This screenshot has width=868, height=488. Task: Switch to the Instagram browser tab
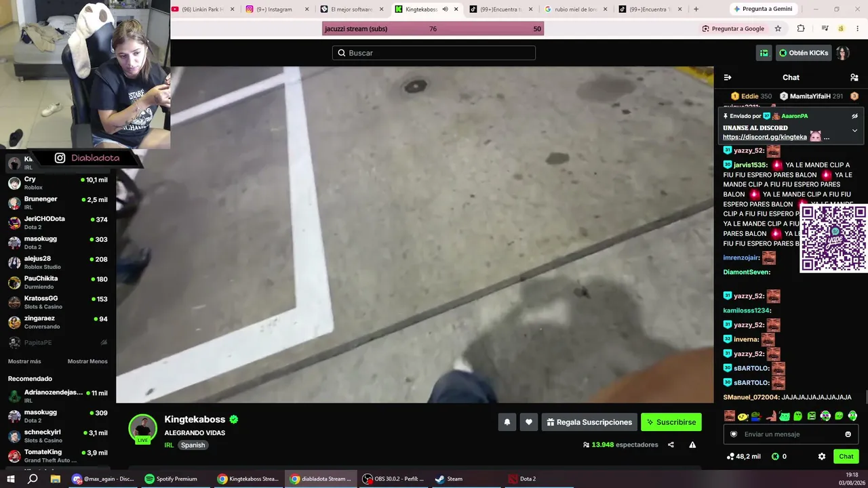277,9
